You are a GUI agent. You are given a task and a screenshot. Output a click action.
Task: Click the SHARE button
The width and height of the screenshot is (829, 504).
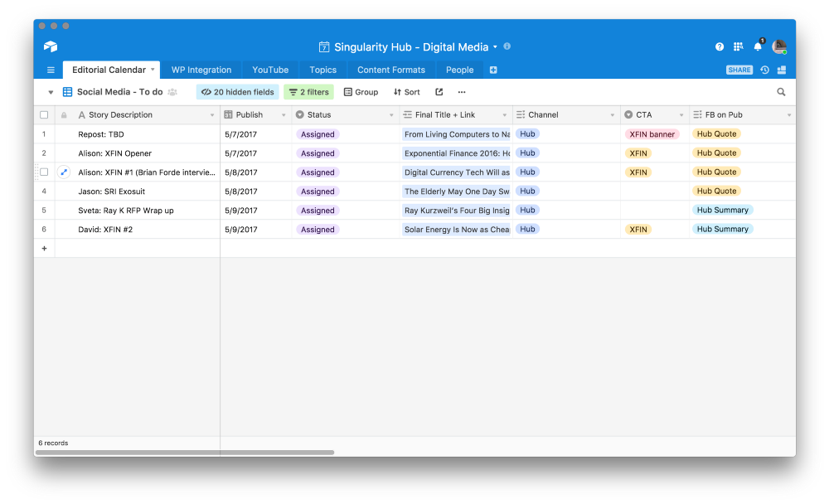[739, 70]
